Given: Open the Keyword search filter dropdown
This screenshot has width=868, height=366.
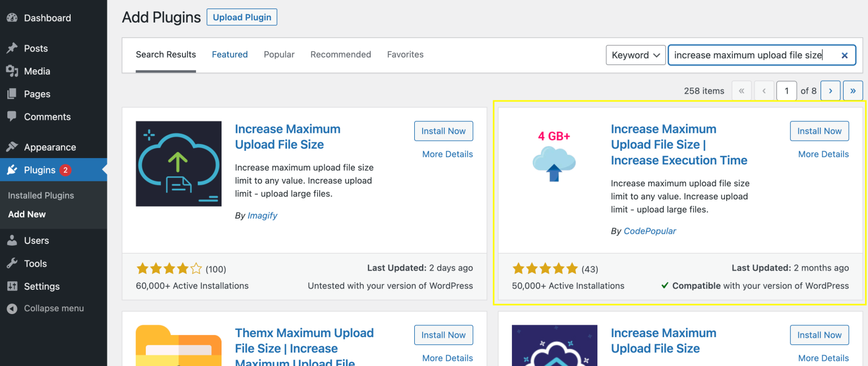Looking at the screenshot, I should pos(635,55).
